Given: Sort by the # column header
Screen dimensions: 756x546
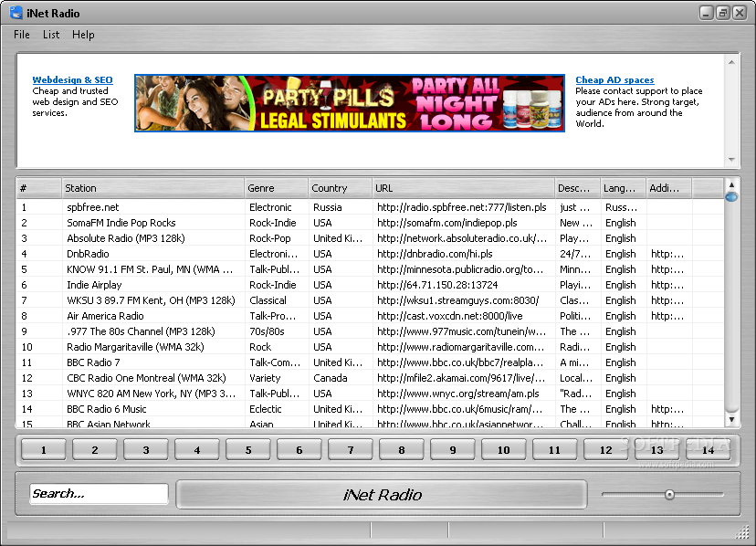Looking at the screenshot, I should point(38,188).
